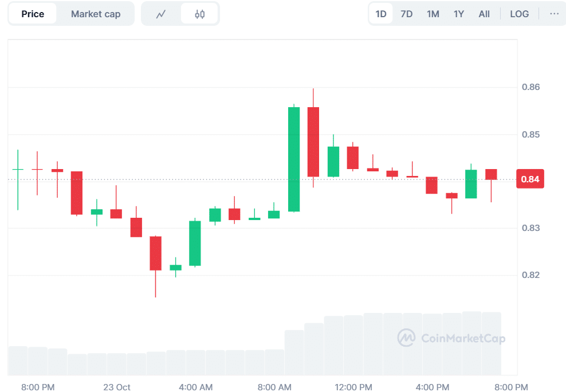Display the All time range

tap(484, 14)
